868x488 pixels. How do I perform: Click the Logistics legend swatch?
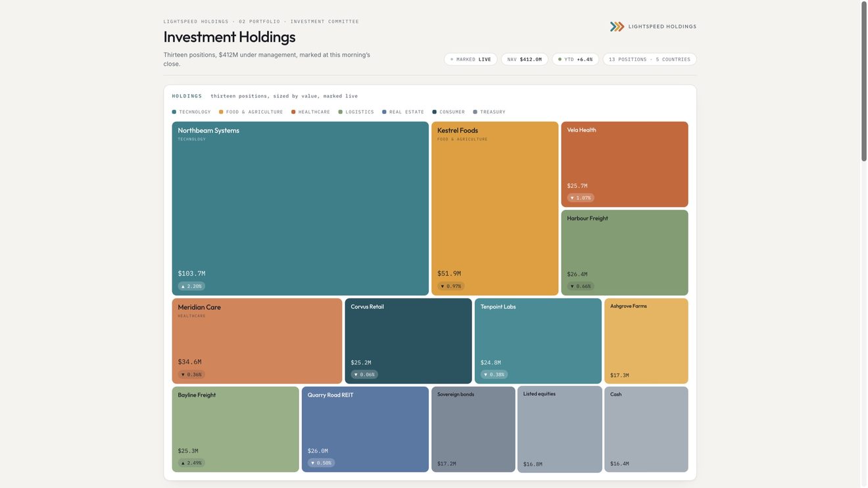coord(341,112)
